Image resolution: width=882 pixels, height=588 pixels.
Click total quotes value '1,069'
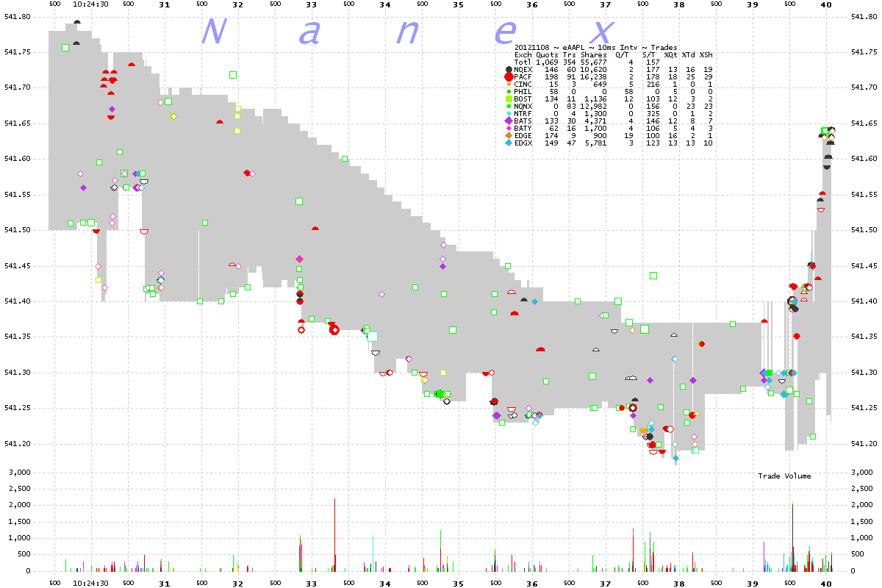pos(547,62)
